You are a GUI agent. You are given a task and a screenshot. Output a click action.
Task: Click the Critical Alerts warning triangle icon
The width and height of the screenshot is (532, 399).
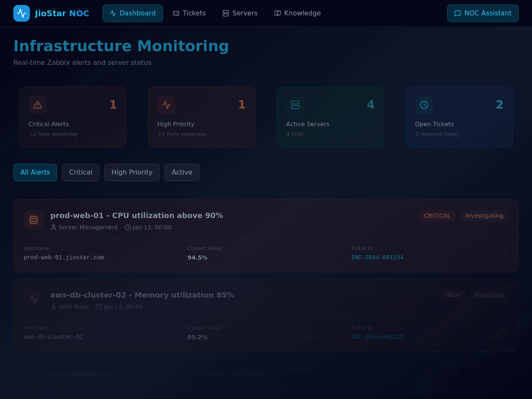tap(37, 105)
